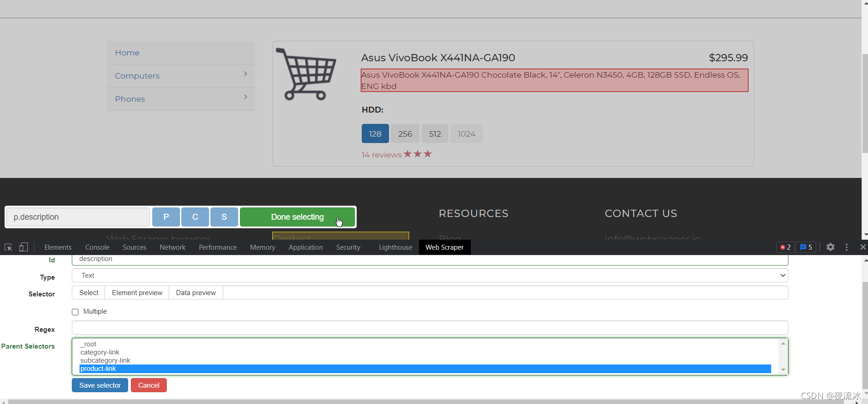Expand the Computers category chevron
This screenshot has width=868, height=404.
click(x=245, y=74)
